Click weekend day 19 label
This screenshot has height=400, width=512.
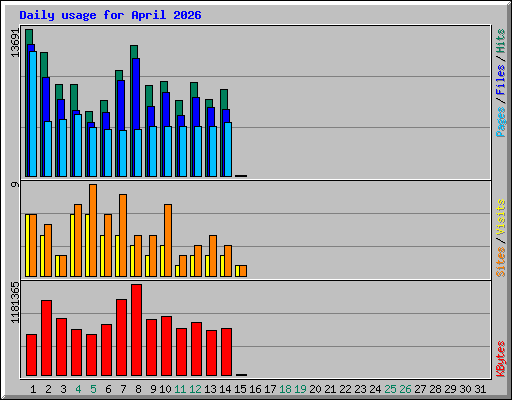point(300,389)
